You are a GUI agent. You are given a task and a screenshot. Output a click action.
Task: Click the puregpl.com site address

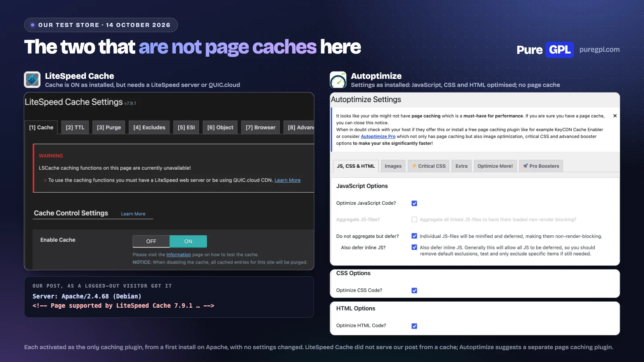coord(599,49)
